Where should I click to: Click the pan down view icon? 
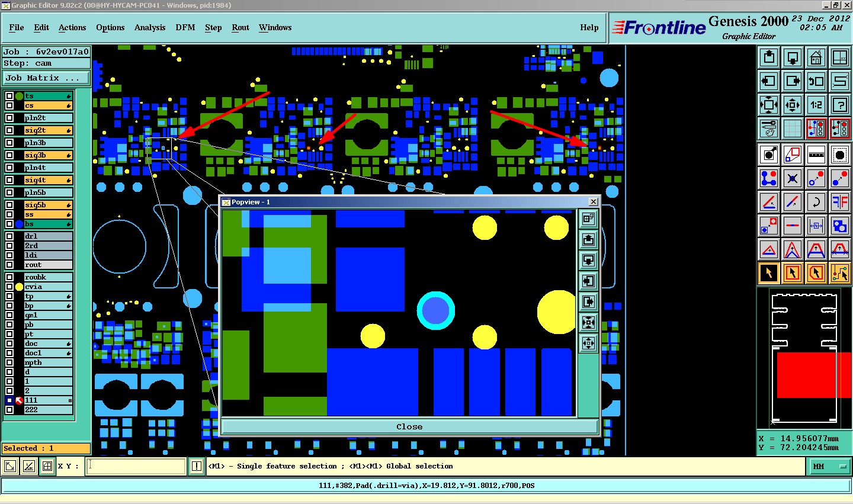click(793, 57)
